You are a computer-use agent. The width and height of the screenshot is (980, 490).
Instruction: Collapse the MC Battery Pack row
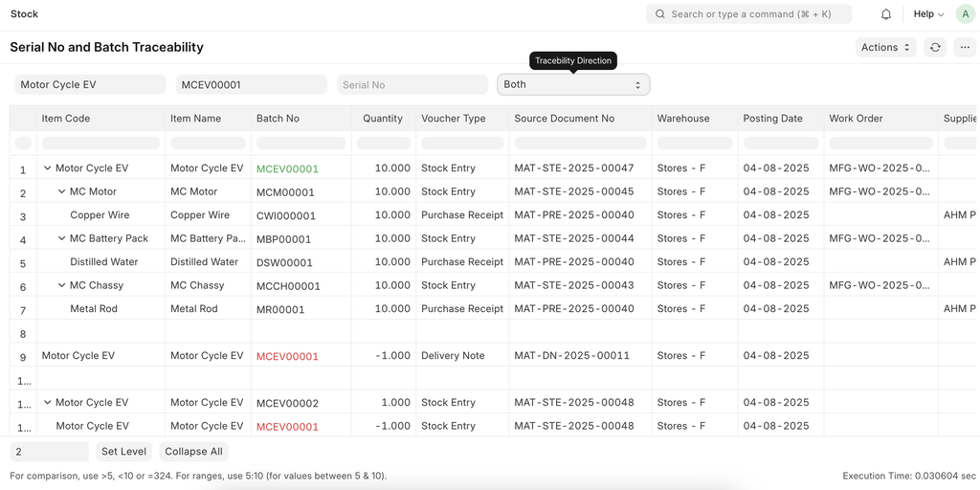[62, 238]
